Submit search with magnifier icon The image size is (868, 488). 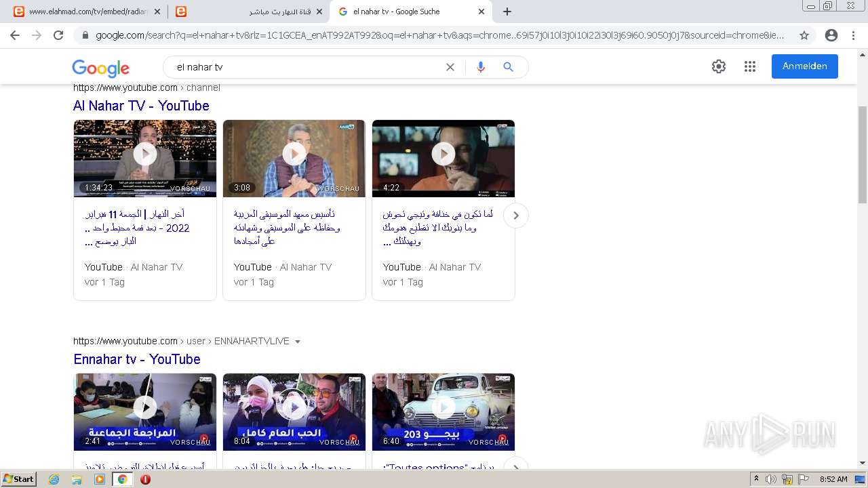[508, 67]
